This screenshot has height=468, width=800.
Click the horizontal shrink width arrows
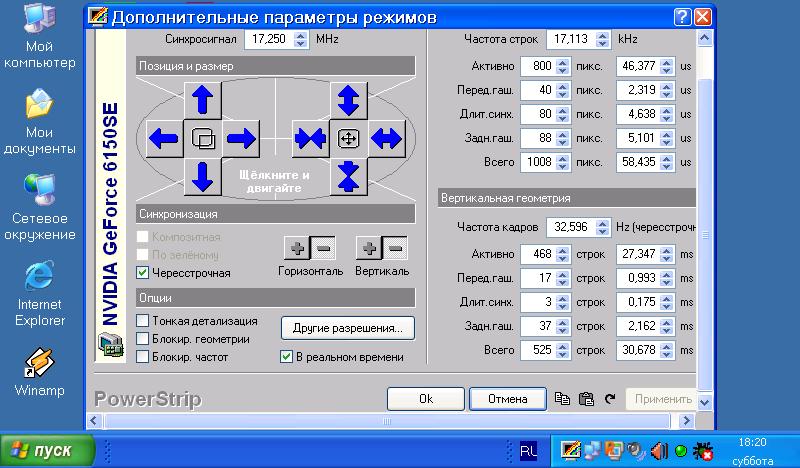(310, 138)
